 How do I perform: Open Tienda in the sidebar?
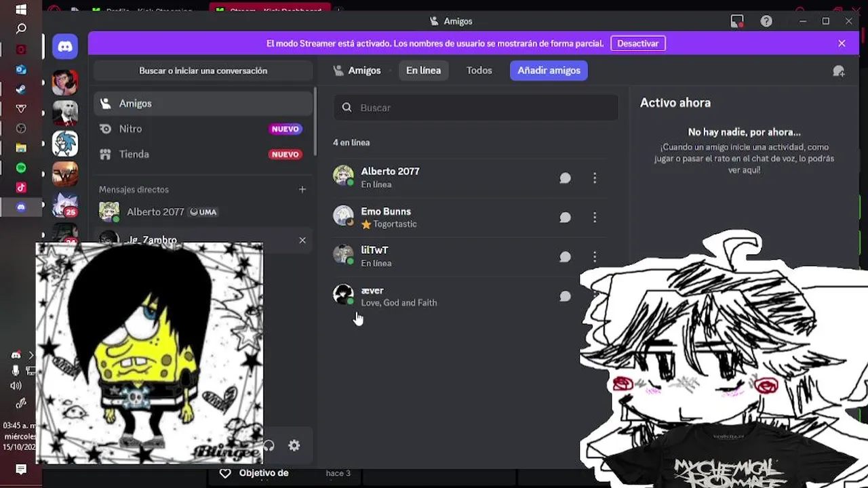(x=203, y=154)
